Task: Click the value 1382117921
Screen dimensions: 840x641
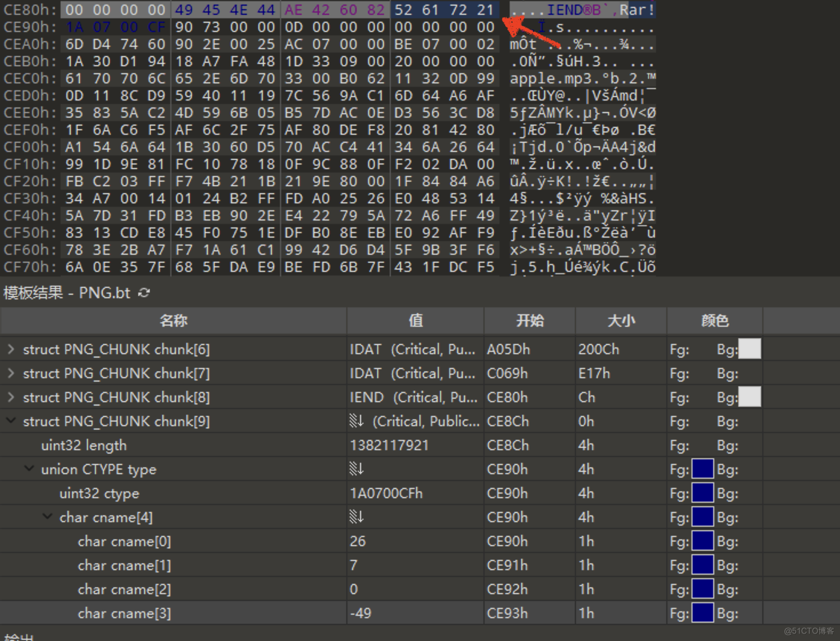Action: 389,445
